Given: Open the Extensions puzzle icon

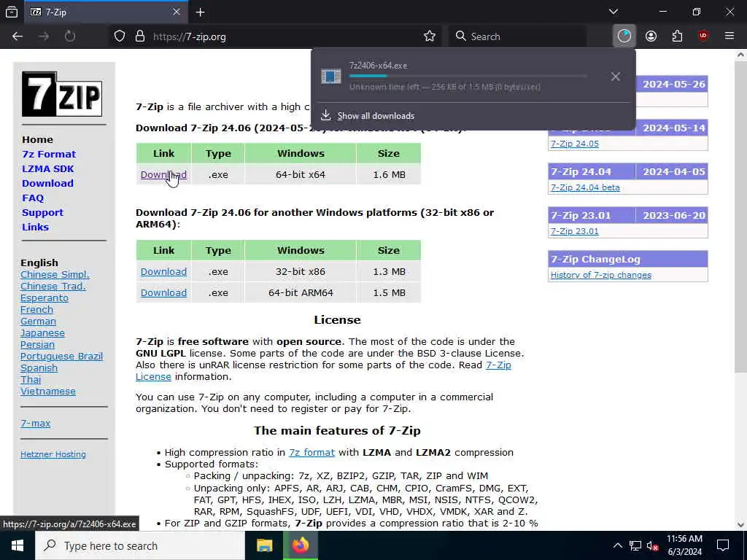Looking at the screenshot, I should point(677,36).
